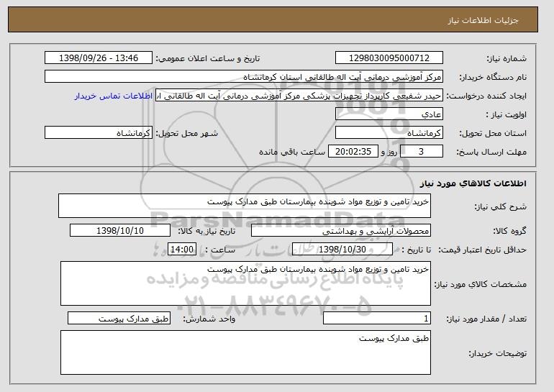554x392 pixels.
Task: Click the جزئیات اطلاعات نیاز header title
Action: click(483, 20)
